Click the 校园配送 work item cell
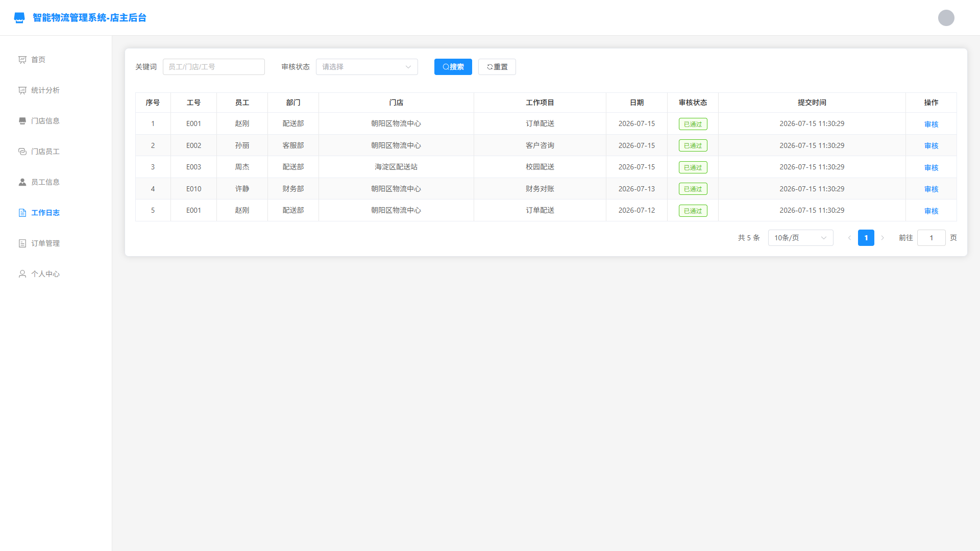This screenshot has width=980, height=551. pos(540,167)
